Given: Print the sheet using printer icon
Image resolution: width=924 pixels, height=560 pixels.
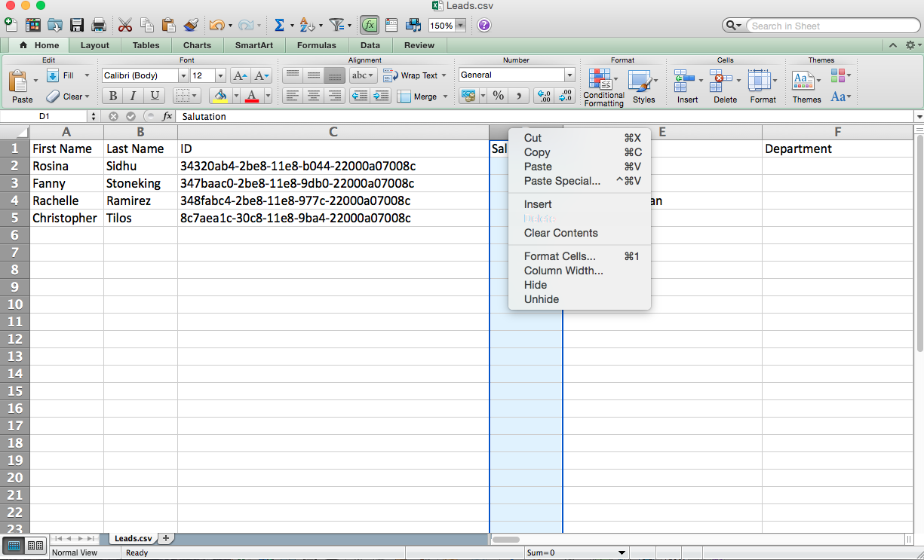Looking at the screenshot, I should [98, 25].
